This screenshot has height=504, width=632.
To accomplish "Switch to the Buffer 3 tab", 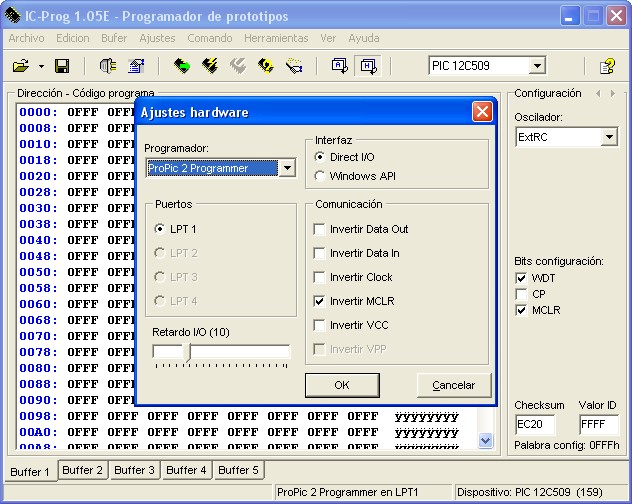I will tap(134, 470).
